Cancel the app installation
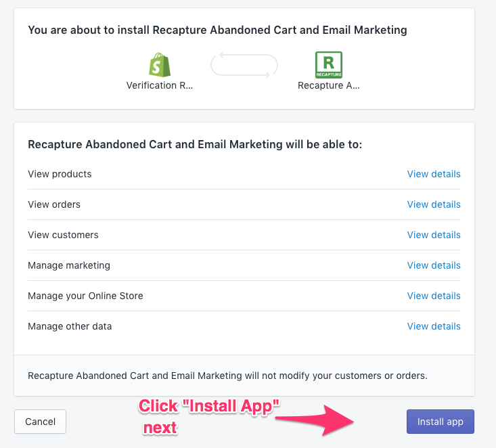This screenshot has width=496, height=448. (40, 422)
